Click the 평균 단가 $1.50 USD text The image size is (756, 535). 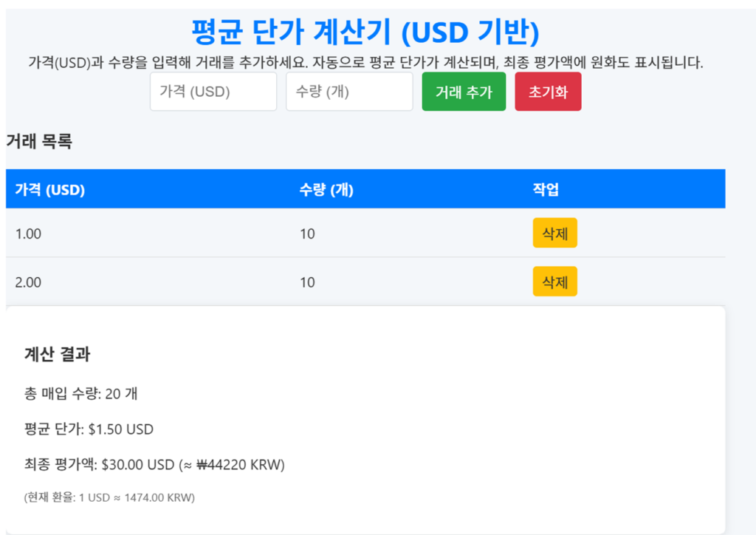pyautogui.click(x=89, y=429)
